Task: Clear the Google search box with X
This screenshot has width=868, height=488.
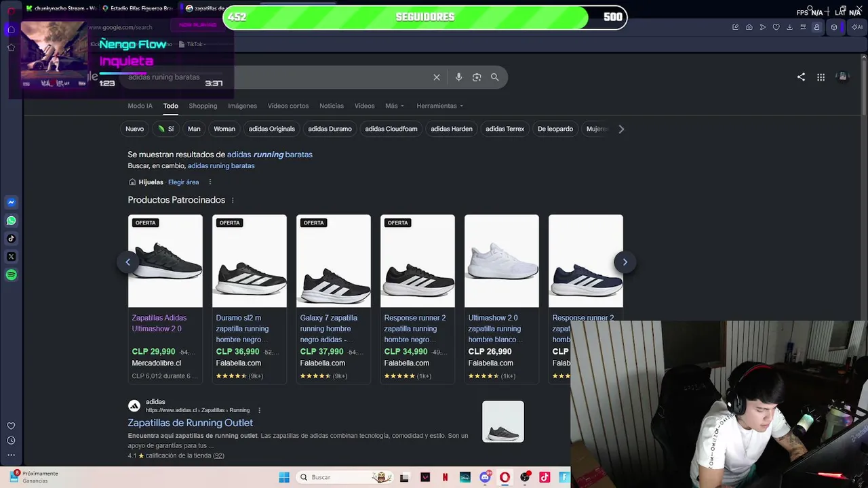Action: [437, 77]
